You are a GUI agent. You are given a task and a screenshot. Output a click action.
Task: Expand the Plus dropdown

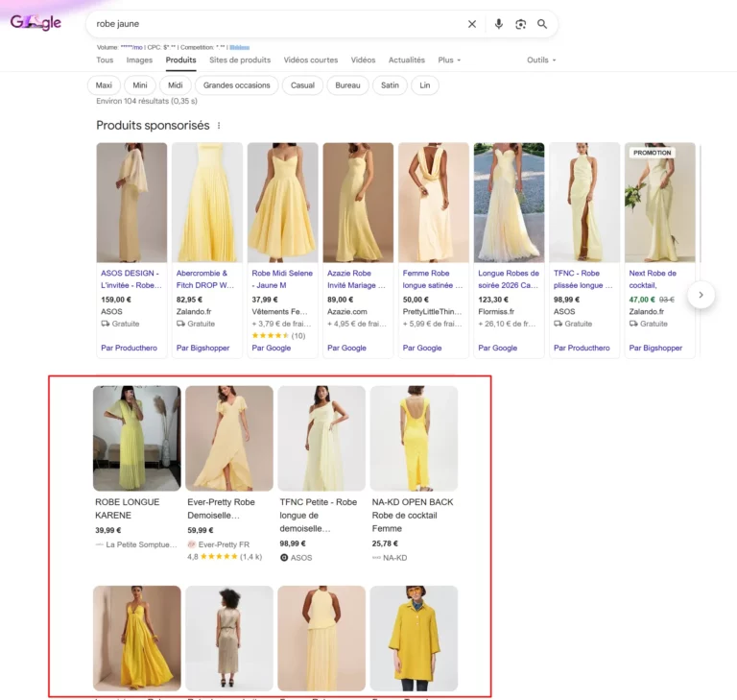[x=449, y=60]
